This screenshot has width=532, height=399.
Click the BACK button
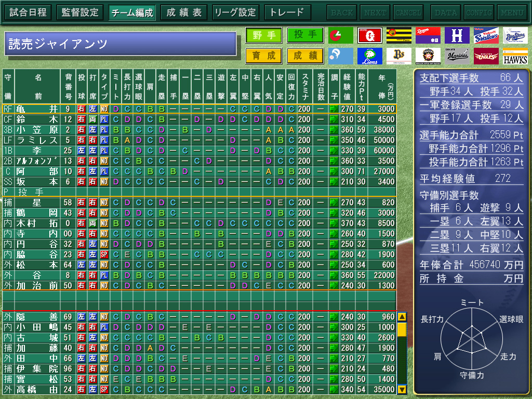point(342,12)
